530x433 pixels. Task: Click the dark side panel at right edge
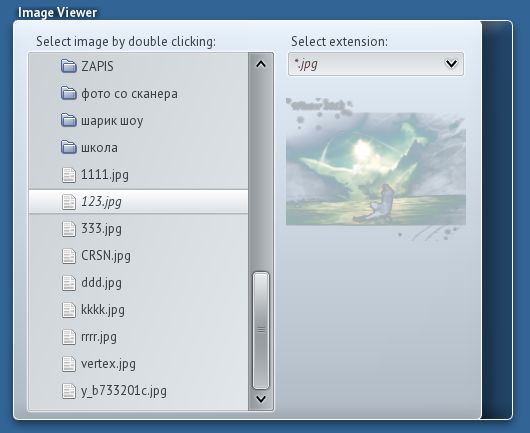point(496,220)
